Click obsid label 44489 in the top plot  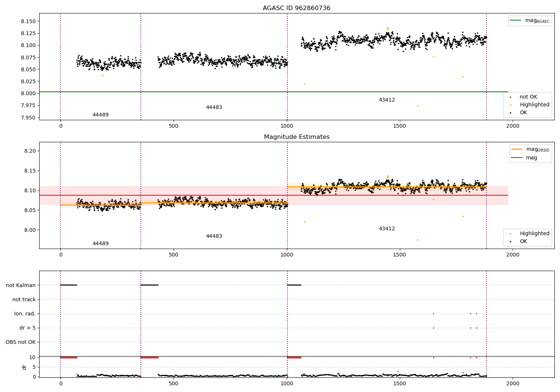click(100, 115)
